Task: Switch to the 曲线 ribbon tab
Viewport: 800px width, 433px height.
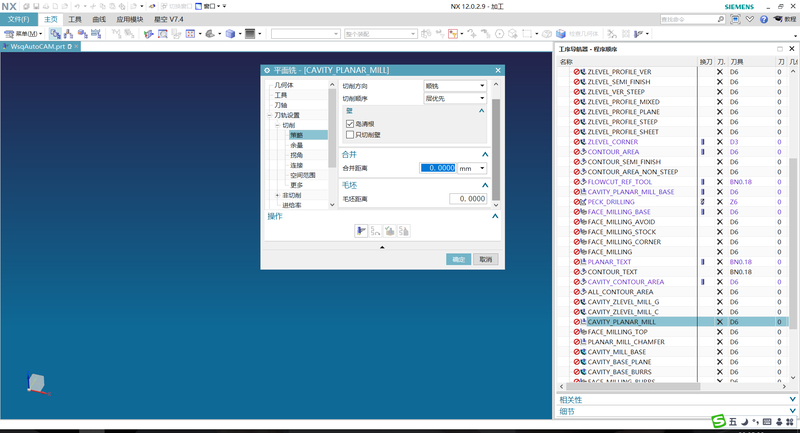Action: coord(99,19)
